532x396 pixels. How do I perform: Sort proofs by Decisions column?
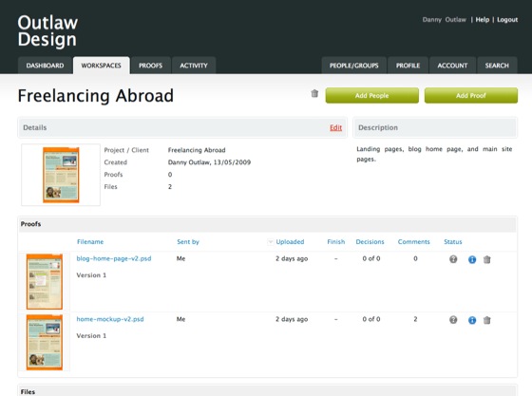(x=370, y=242)
